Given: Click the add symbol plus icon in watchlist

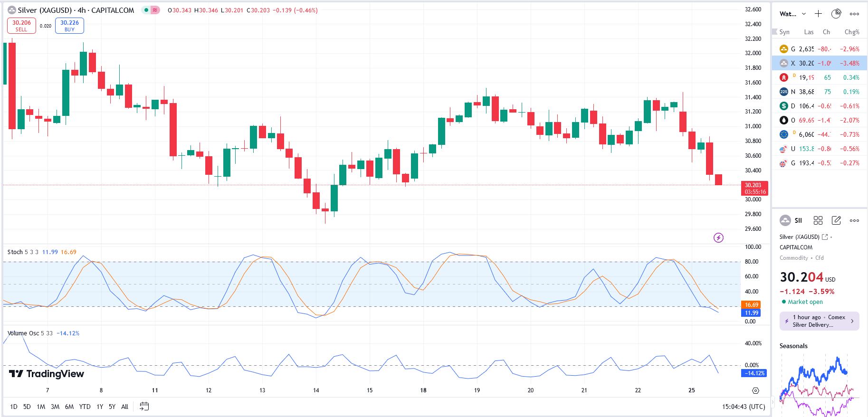Looking at the screenshot, I should 818,14.
